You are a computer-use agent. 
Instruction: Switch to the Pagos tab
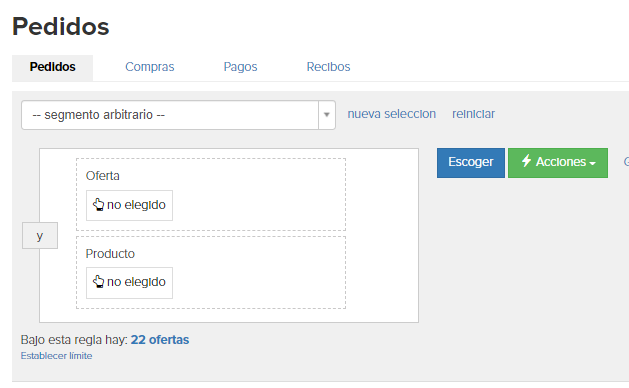pyautogui.click(x=240, y=67)
